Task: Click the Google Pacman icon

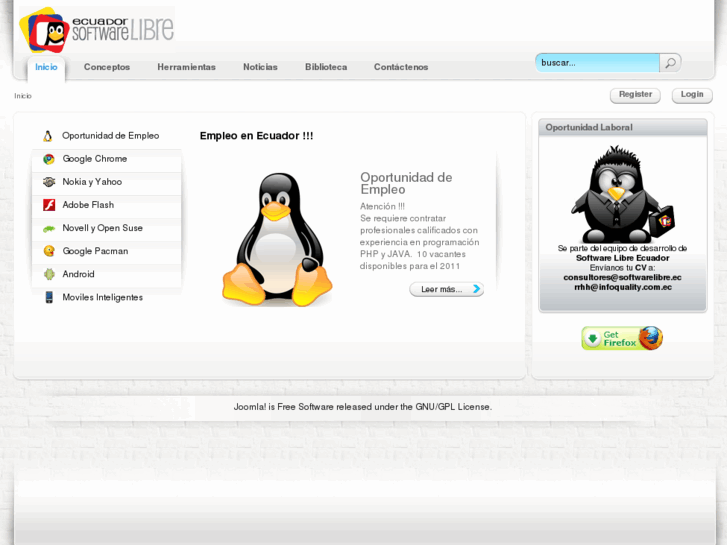Action: 49,251
